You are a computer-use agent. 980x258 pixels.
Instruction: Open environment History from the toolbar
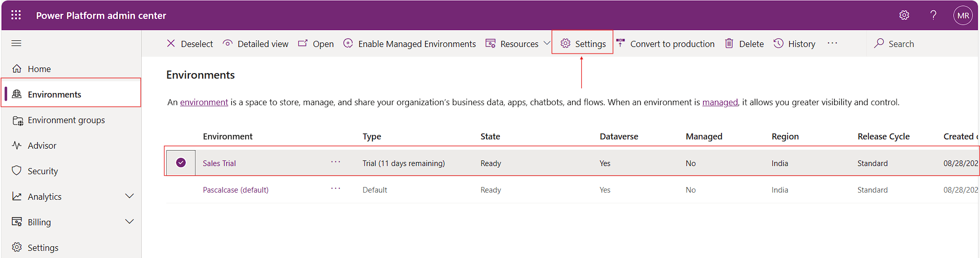795,44
